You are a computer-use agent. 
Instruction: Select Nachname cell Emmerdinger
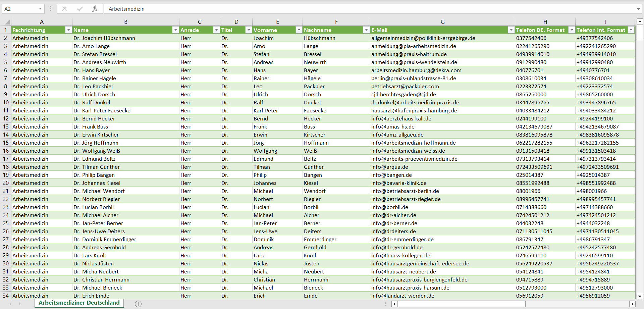pyautogui.click(x=336, y=239)
